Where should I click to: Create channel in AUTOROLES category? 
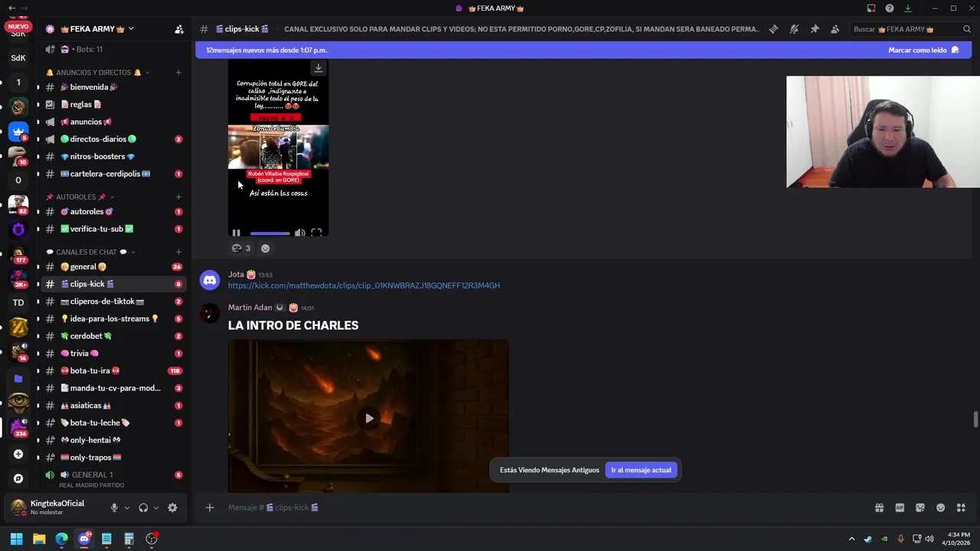[x=178, y=197]
